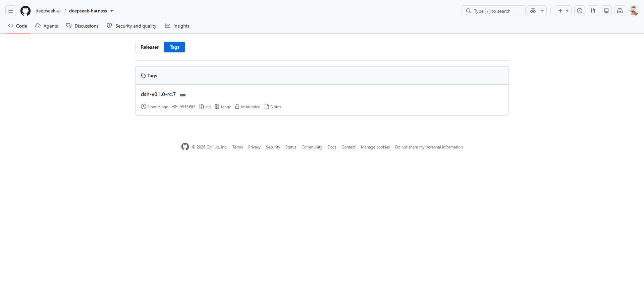Open the Community footer link

click(x=312, y=147)
